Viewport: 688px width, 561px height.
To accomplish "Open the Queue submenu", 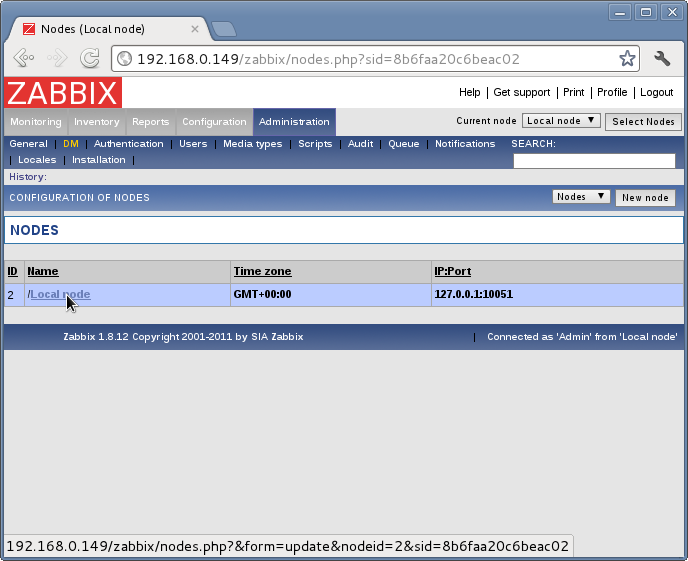I will click(404, 144).
